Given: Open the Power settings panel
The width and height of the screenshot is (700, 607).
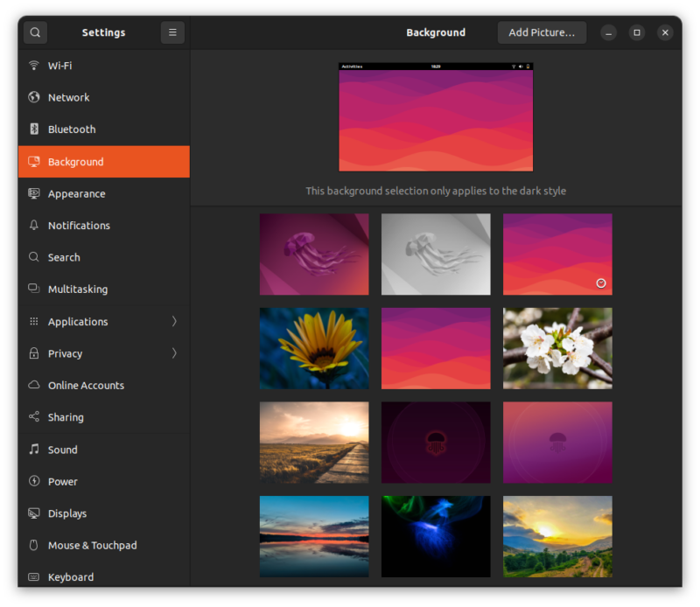Looking at the screenshot, I should pyautogui.click(x=104, y=481).
